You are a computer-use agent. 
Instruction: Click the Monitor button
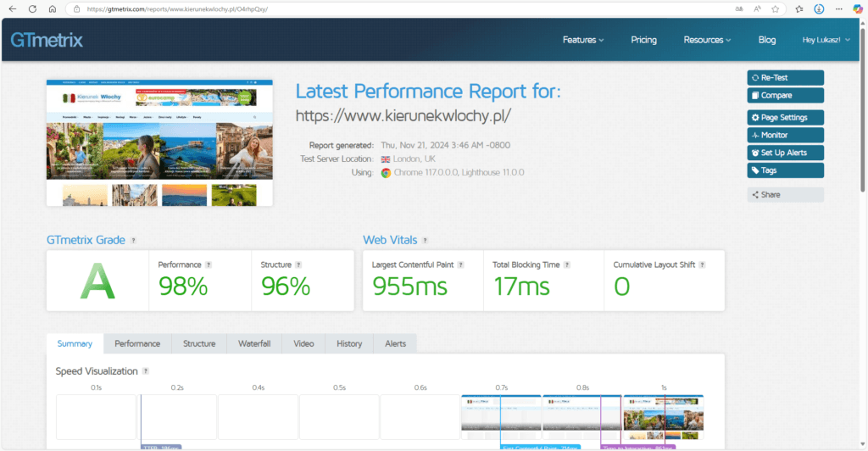tap(785, 135)
